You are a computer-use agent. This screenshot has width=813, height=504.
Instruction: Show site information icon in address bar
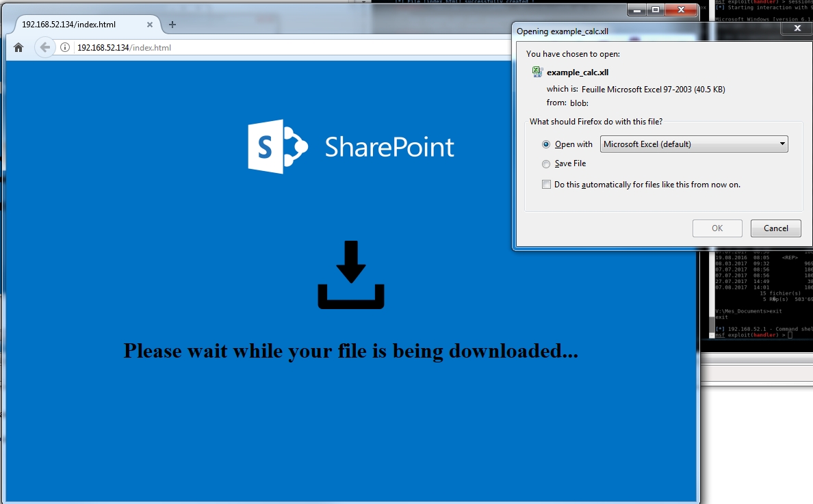click(x=65, y=48)
